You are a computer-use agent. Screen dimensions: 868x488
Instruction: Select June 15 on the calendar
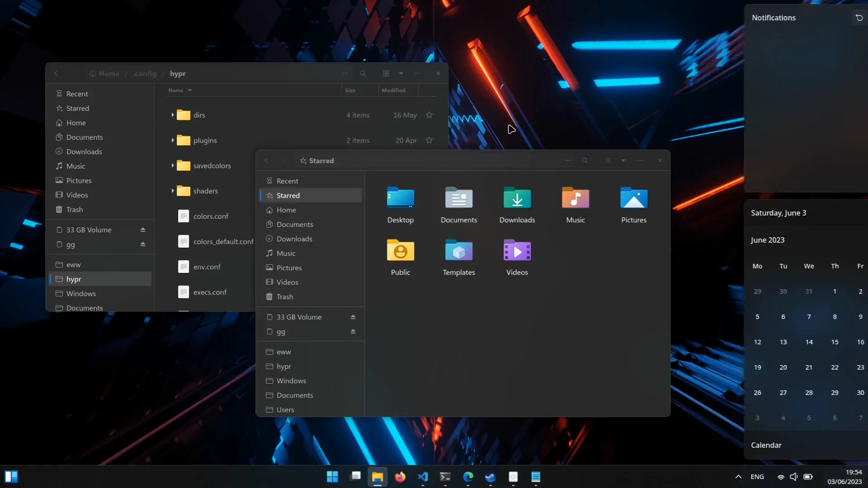tap(835, 342)
